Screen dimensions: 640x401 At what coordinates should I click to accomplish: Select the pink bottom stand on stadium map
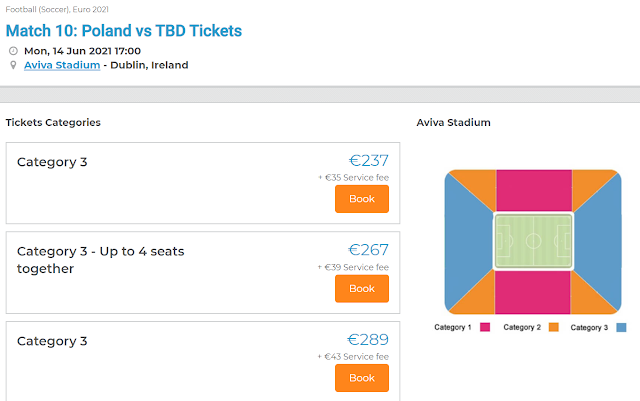tap(533, 292)
